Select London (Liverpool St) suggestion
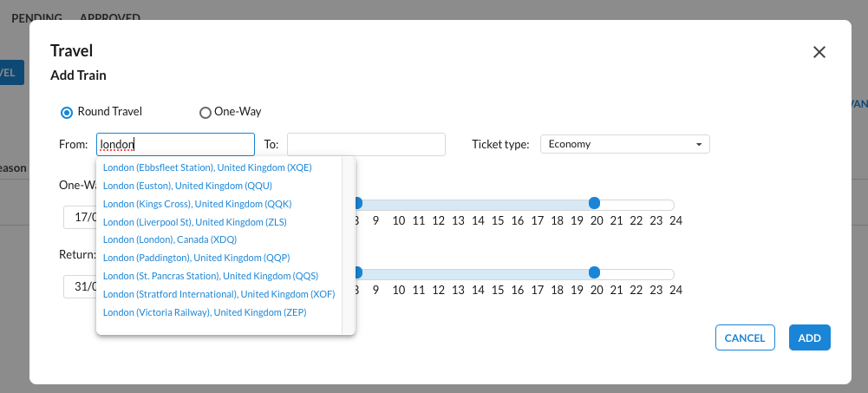The image size is (868, 393). click(x=195, y=222)
